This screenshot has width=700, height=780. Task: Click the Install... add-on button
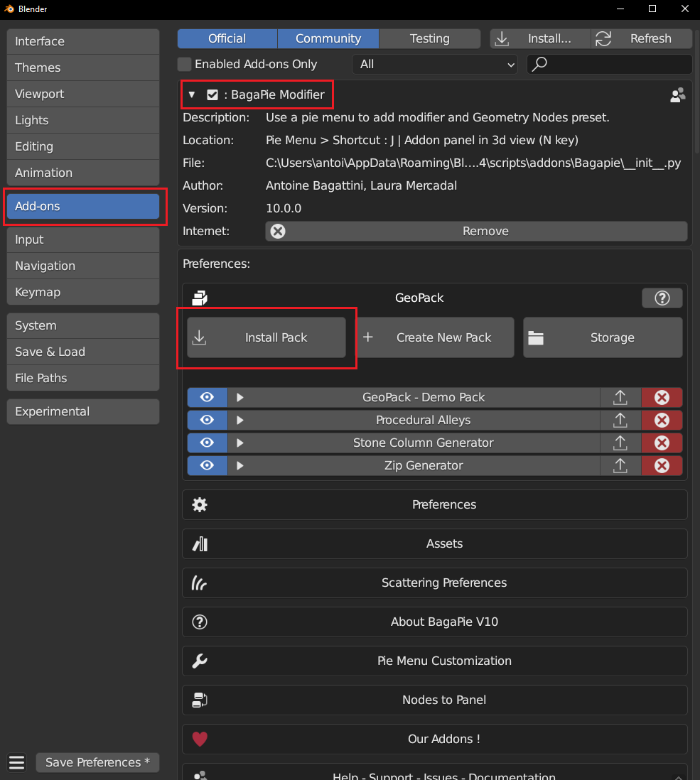pyautogui.click(x=540, y=39)
